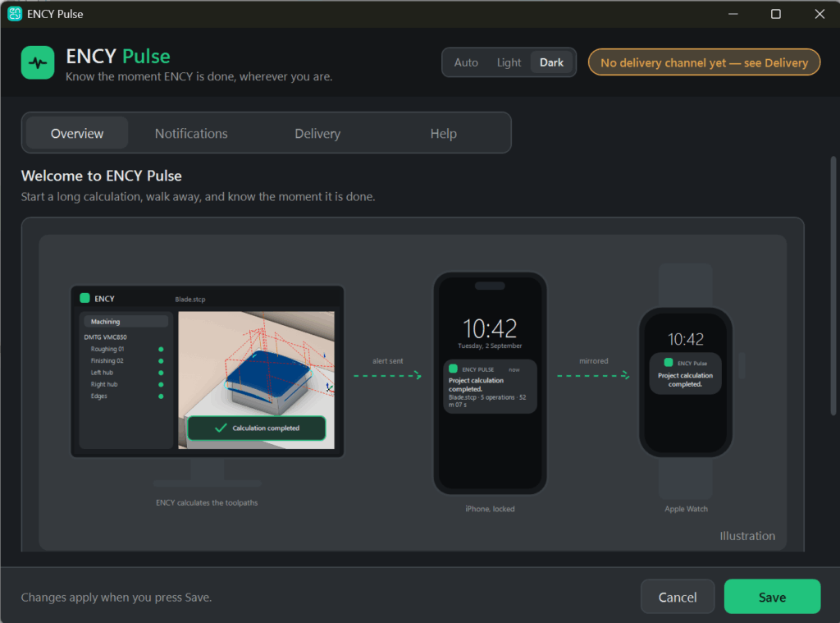Image resolution: width=840 pixels, height=623 pixels.
Task: Select the Light theme option
Action: (x=509, y=62)
